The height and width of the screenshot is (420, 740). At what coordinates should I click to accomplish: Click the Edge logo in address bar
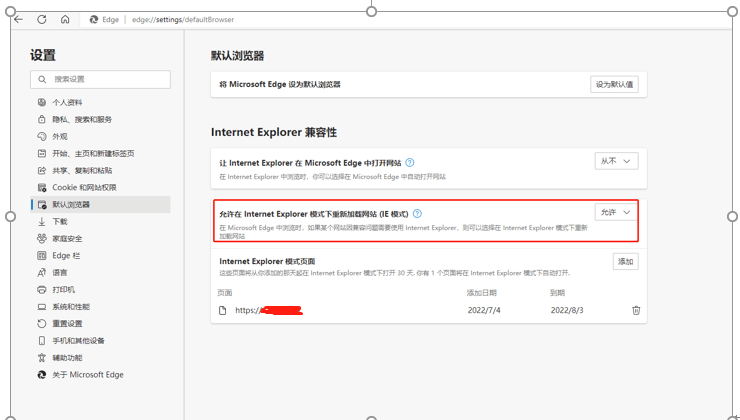coord(94,19)
